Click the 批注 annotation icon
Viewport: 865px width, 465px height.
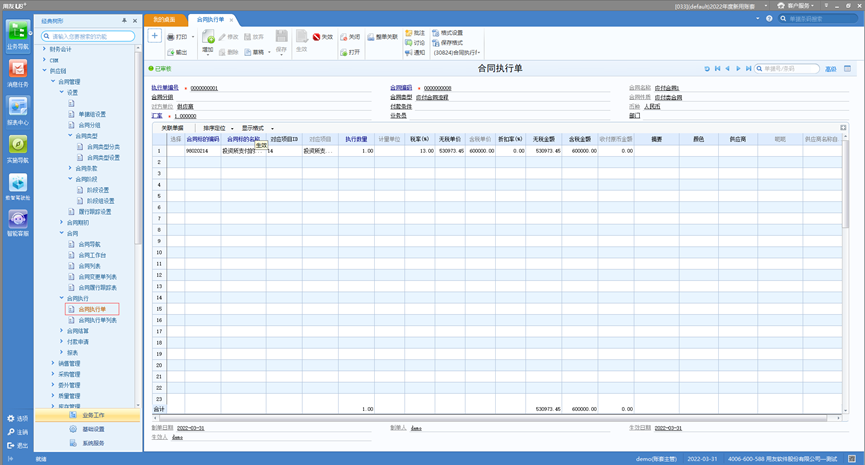click(x=409, y=33)
